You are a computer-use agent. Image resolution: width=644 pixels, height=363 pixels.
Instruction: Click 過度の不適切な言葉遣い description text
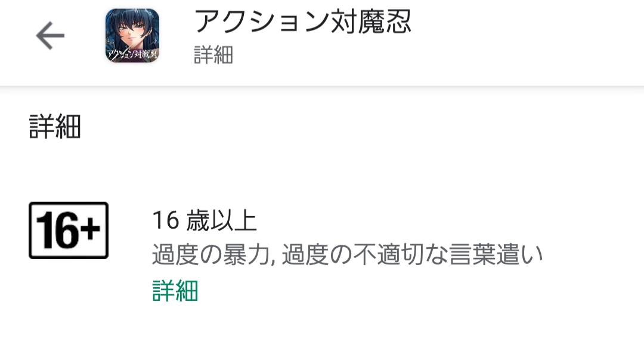point(413,254)
